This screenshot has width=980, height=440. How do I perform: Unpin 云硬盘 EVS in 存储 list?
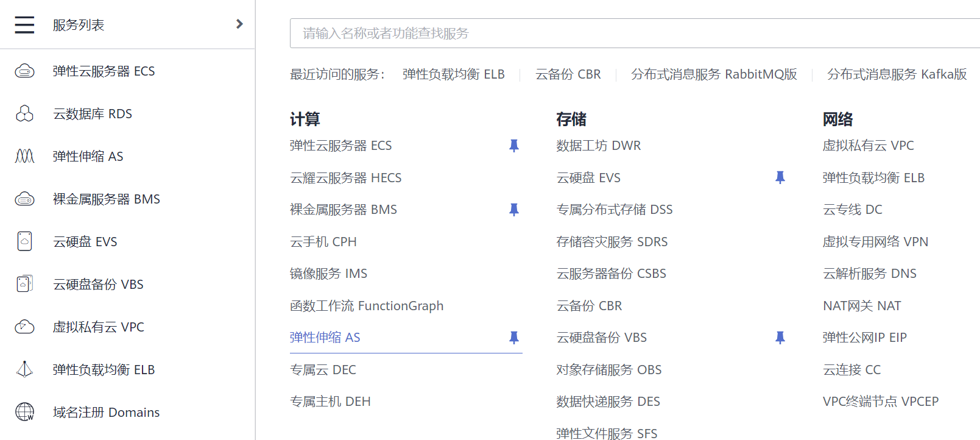tap(780, 177)
